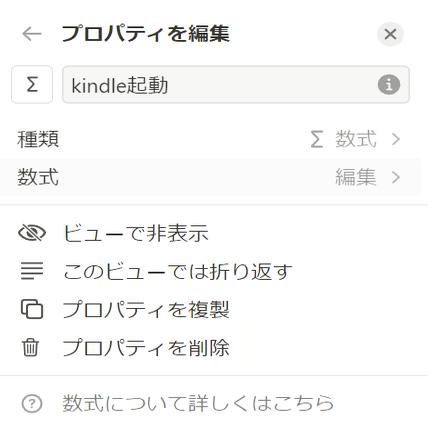Click the chevron next to 数式 type
This screenshot has height=428, width=428.
(x=396, y=139)
